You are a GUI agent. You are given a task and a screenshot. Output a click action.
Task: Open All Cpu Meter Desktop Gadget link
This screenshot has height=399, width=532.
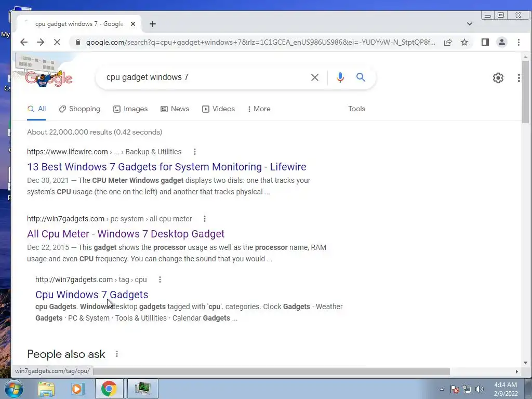click(126, 234)
